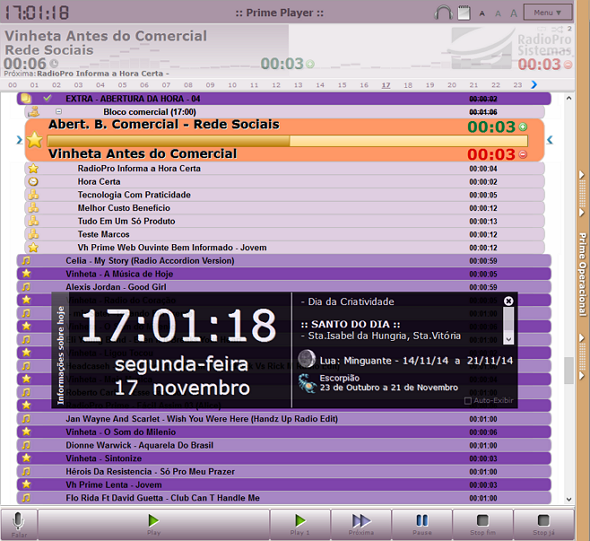Click upper arrow on Prime Operacional sidebar

[x=582, y=175]
